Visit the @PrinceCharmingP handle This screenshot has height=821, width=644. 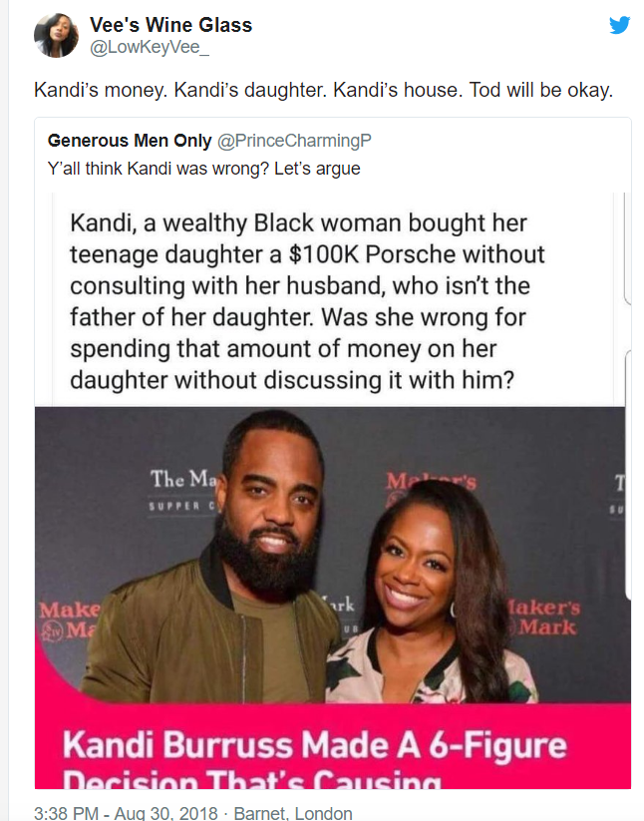294,141
